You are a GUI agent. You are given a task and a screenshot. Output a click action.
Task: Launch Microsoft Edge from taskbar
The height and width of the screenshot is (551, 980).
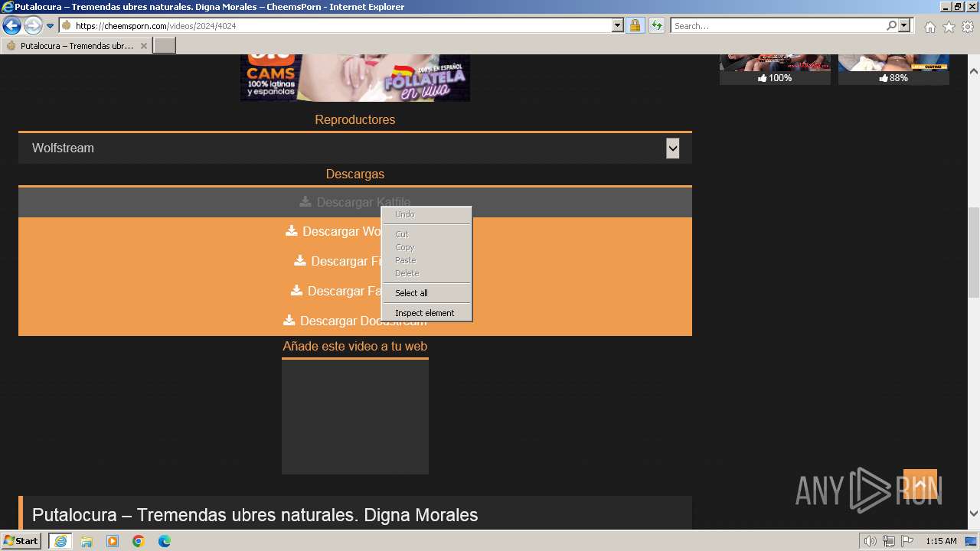tap(165, 541)
